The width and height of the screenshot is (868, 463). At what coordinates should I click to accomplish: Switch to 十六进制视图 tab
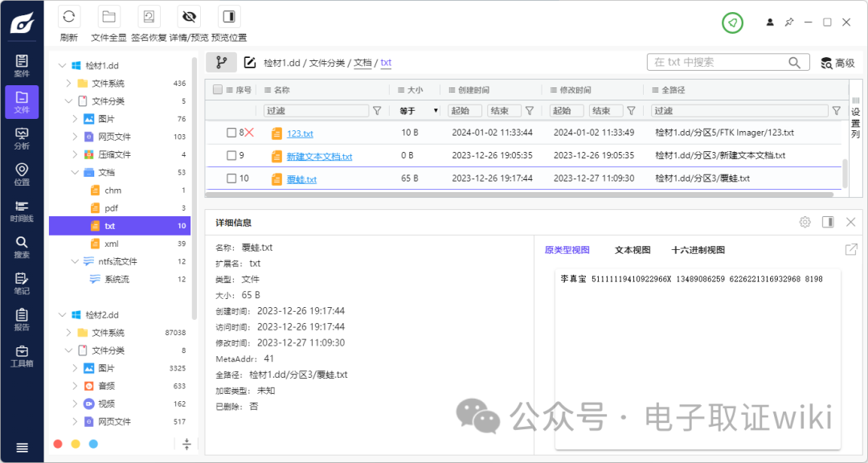pyautogui.click(x=698, y=250)
